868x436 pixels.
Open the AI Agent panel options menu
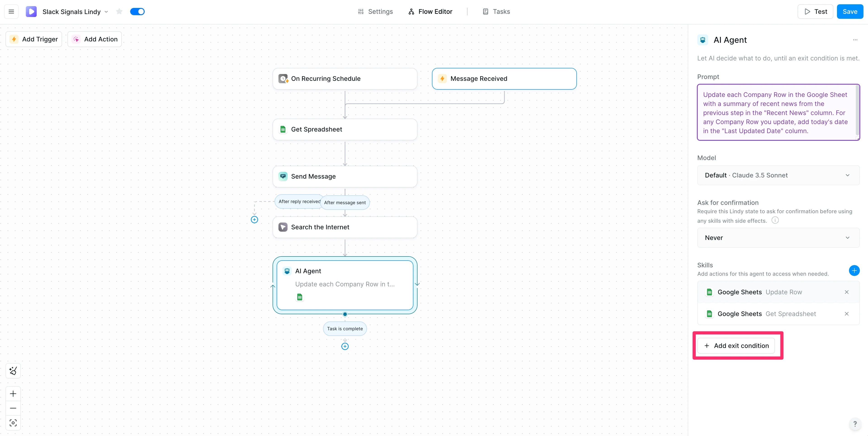(x=855, y=40)
